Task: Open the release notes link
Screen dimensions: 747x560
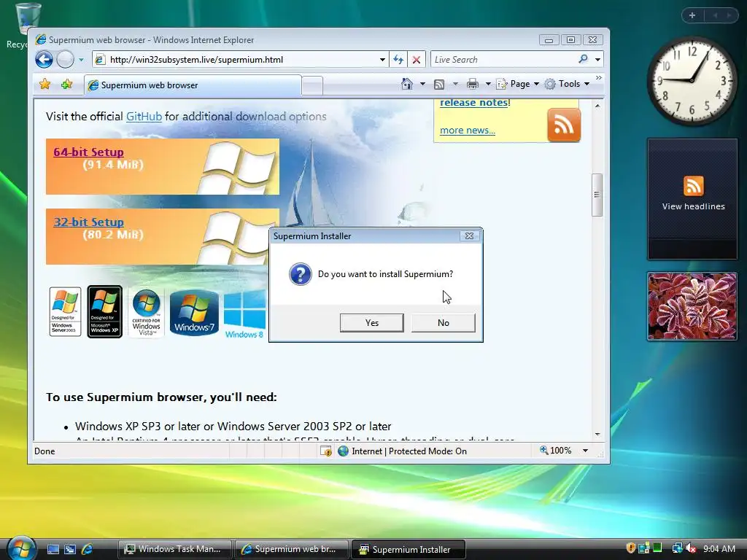Action: pos(473,102)
